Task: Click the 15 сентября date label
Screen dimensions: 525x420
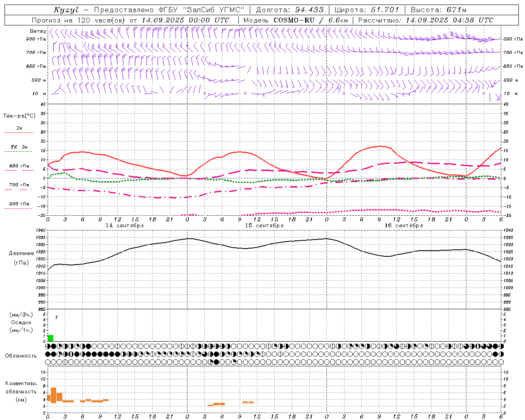Action: tap(264, 226)
